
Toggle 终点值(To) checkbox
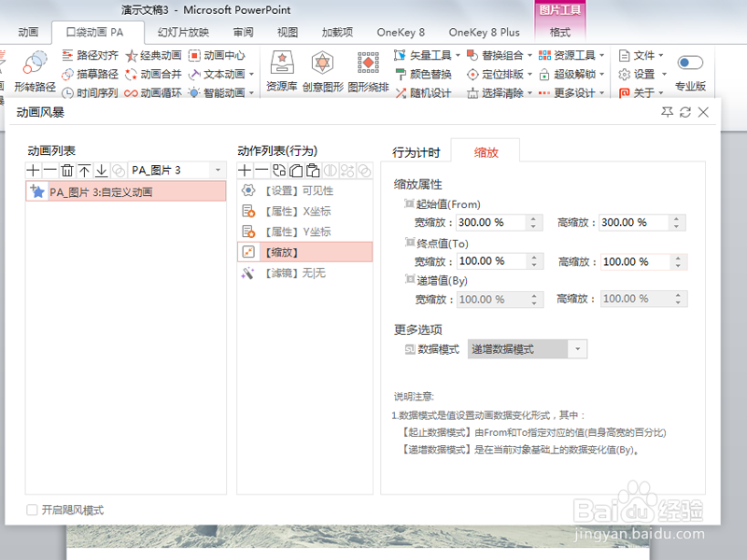click(410, 243)
